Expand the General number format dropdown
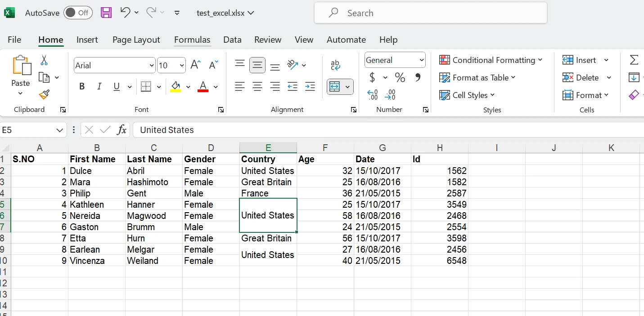The width and height of the screenshot is (644, 316). coord(421,60)
